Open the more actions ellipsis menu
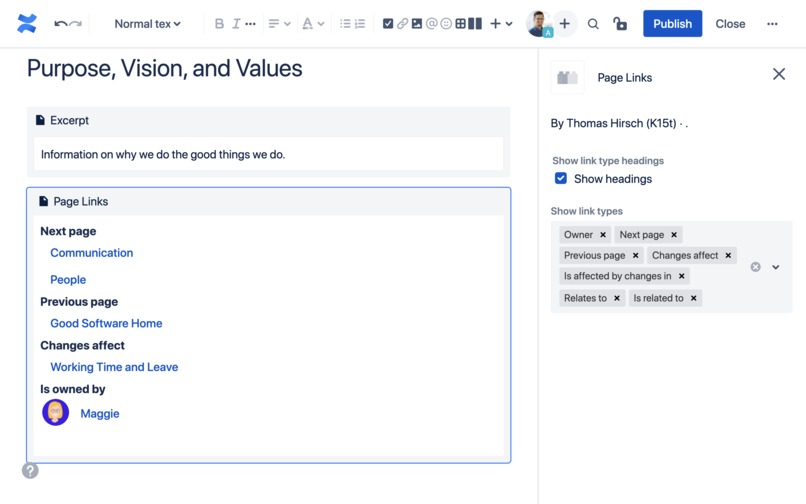Image resolution: width=806 pixels, height=504 pixels. (772, 24)
